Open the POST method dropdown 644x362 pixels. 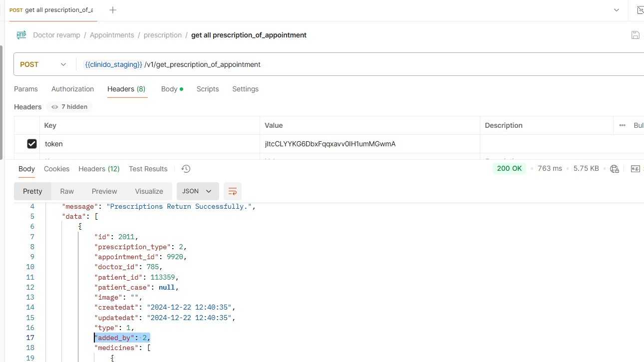[x=43, y=64]
